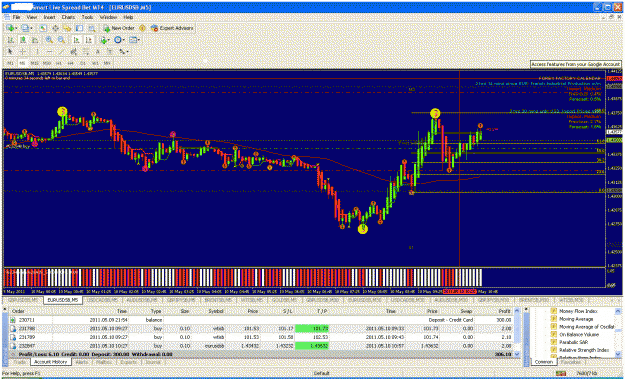The height and width of the screenshot is (379, 625).
Task: Switch to the D1 timeframe
Action: [x=83, y=63]
